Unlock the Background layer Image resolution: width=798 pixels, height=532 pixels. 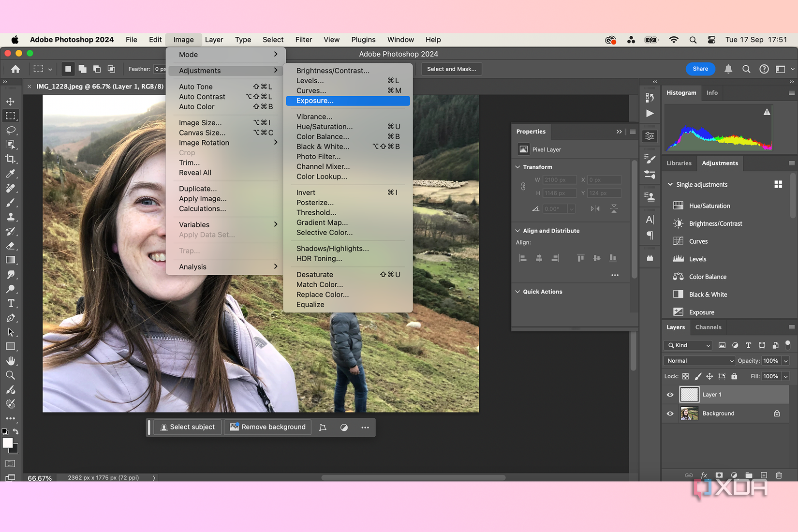tap(777, 414)
